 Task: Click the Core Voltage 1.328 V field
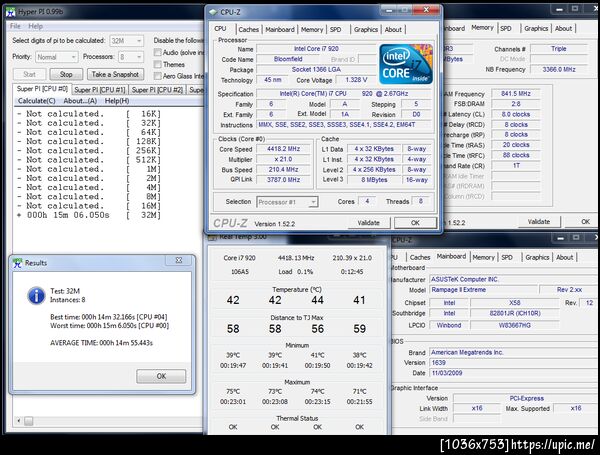coord(356,80)
